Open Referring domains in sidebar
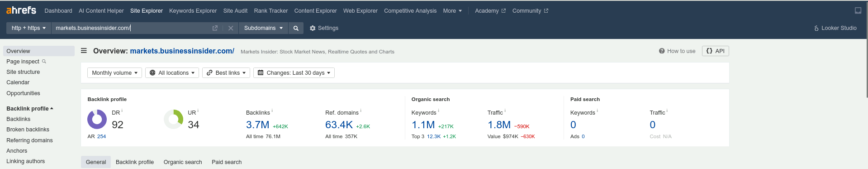 pos(29,140)
